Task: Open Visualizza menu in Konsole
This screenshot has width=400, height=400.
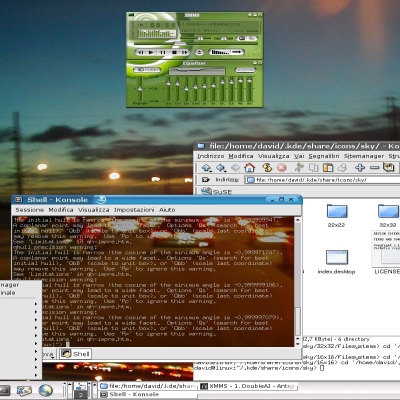Action: click(x=94, y=210)
